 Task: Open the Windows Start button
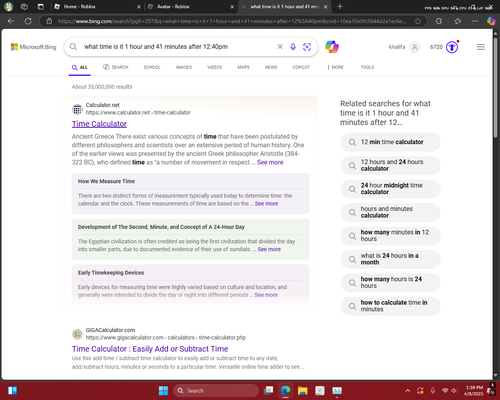pyautogui.click(x=163, y=391)
